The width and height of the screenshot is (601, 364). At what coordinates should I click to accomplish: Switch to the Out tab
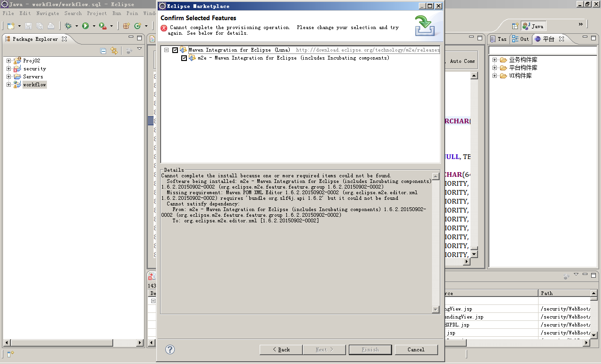tap(521, 39)
